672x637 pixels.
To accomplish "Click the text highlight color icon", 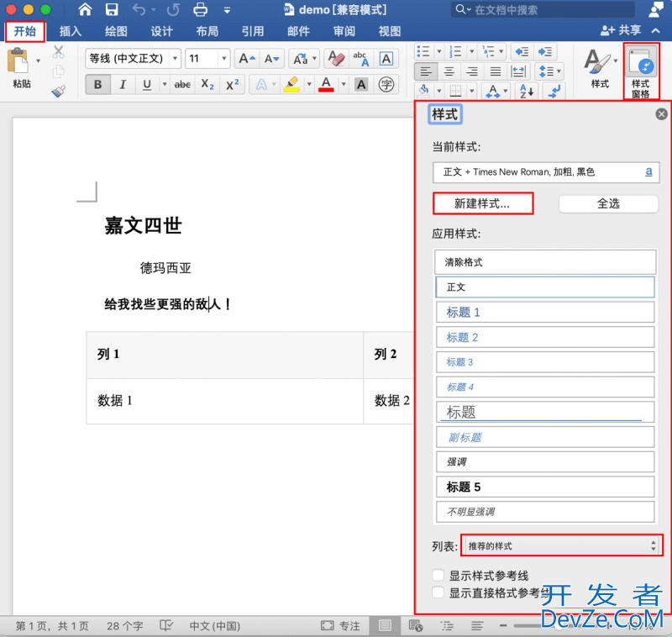I will 292,85.
